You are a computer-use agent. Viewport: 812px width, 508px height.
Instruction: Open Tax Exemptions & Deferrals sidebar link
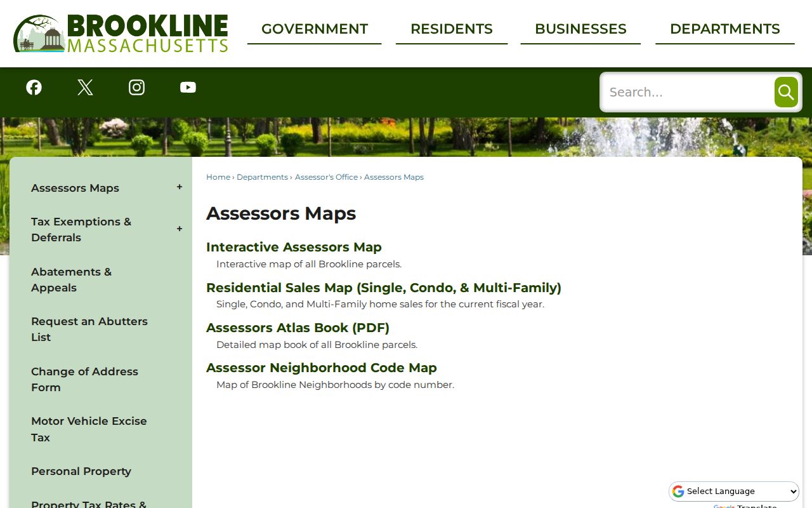81,230
